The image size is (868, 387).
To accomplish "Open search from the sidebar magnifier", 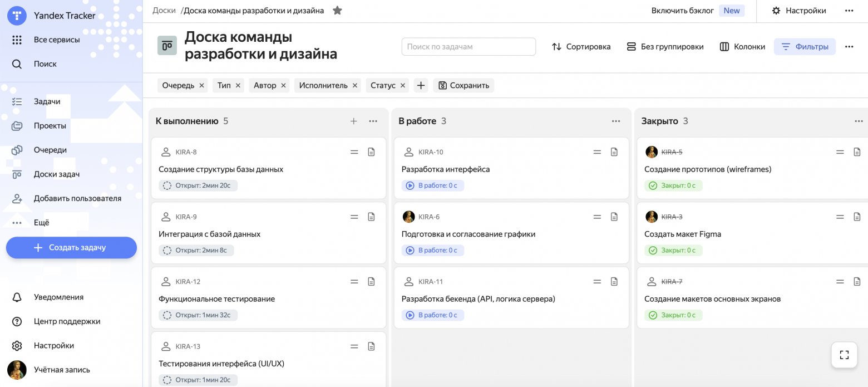I will click(x=17, y=63).
